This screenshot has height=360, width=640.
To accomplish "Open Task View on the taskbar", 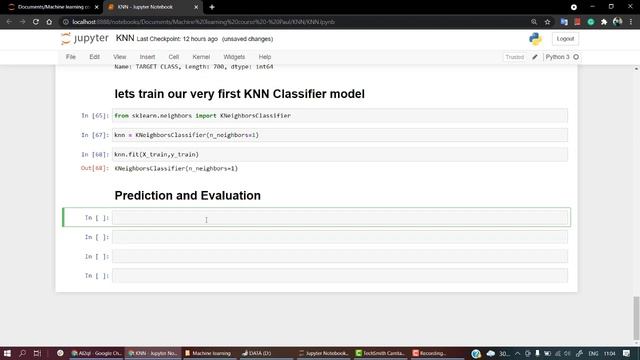I will pos(37,353).
